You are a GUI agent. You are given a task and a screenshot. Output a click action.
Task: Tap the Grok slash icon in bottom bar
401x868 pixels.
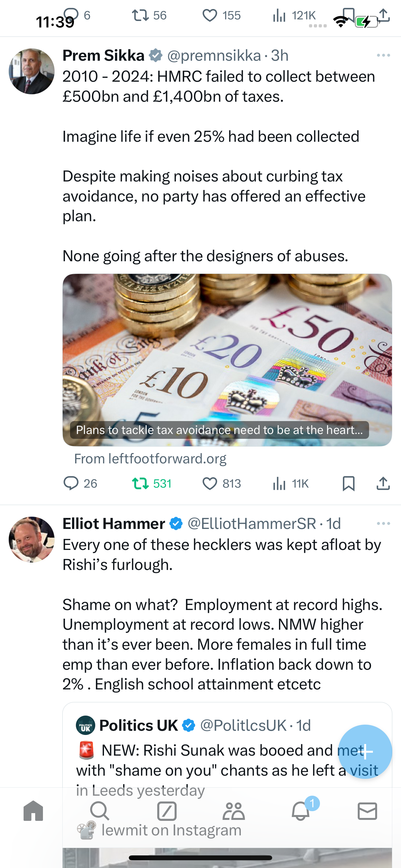pyautogui.click(x=167, y=811)
